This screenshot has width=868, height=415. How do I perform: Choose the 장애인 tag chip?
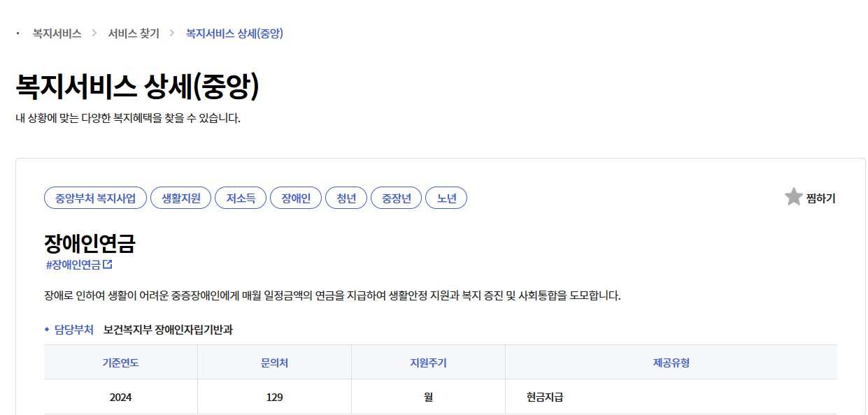[296, 198]
